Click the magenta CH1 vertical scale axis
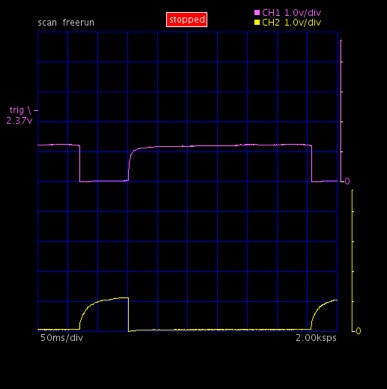 coord(341,111)
